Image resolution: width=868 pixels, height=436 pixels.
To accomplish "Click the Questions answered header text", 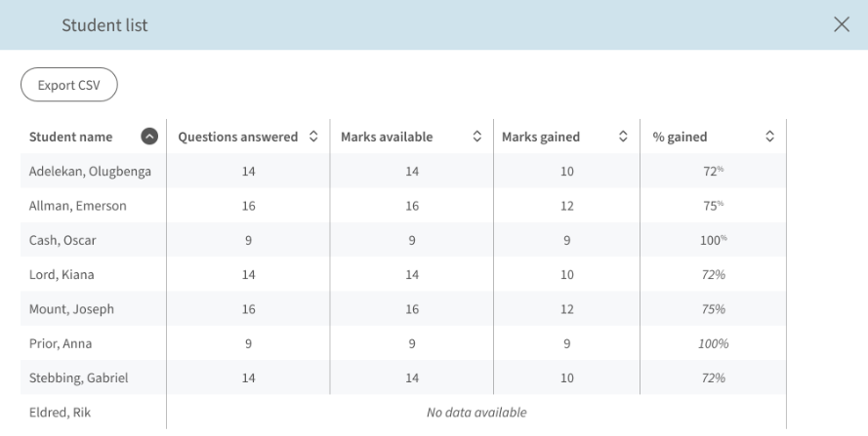I will click(x=238, y=137).
